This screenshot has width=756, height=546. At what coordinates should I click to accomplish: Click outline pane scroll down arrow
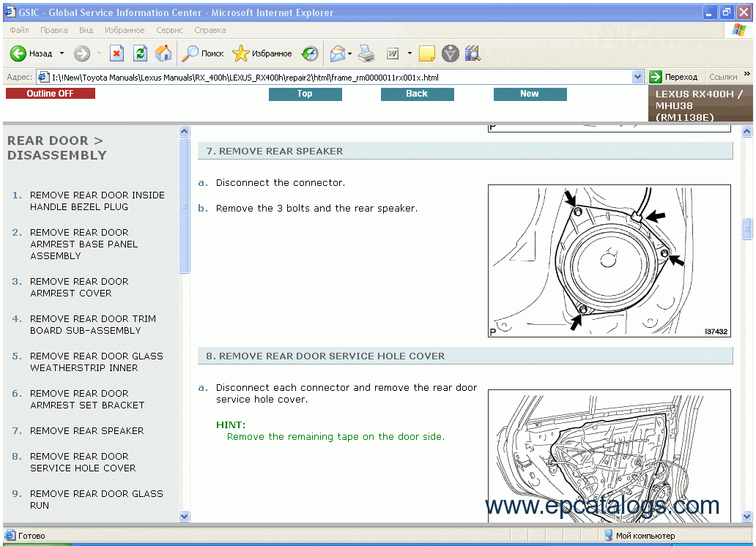184,516
